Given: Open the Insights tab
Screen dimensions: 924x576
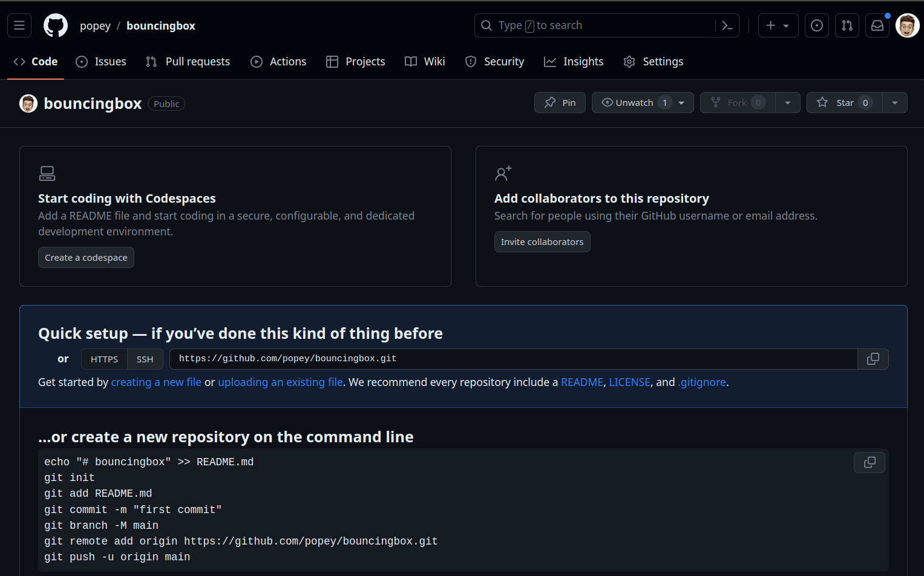Looking at the screenshot, I should (x=574, y=62).
